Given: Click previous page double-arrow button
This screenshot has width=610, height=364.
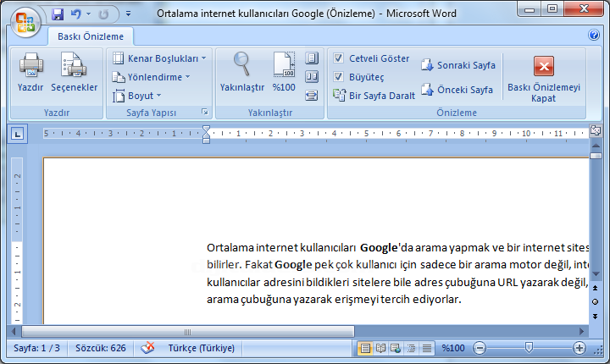Looking at the screenshot, I should (596, 288).
